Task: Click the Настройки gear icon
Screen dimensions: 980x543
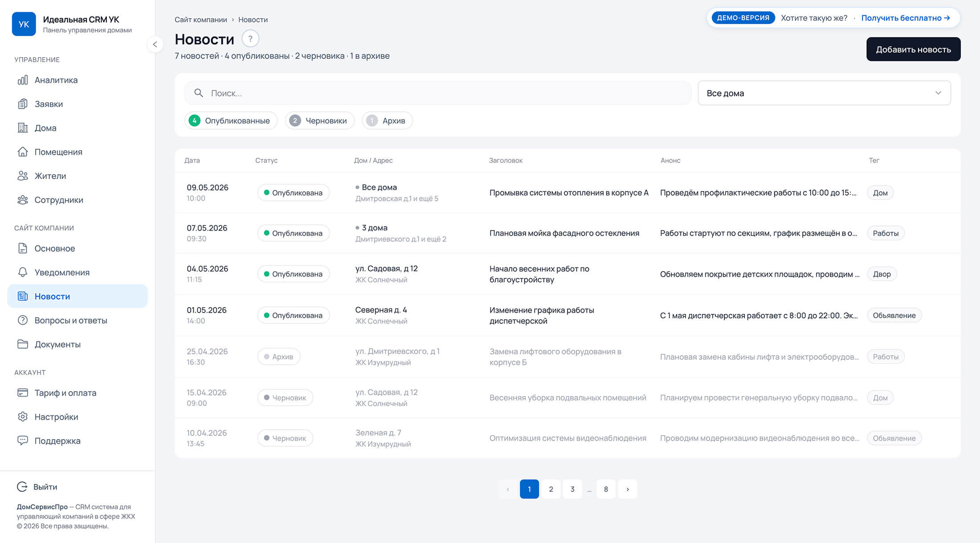Action: pyautogui.click(x=23, y=417)
